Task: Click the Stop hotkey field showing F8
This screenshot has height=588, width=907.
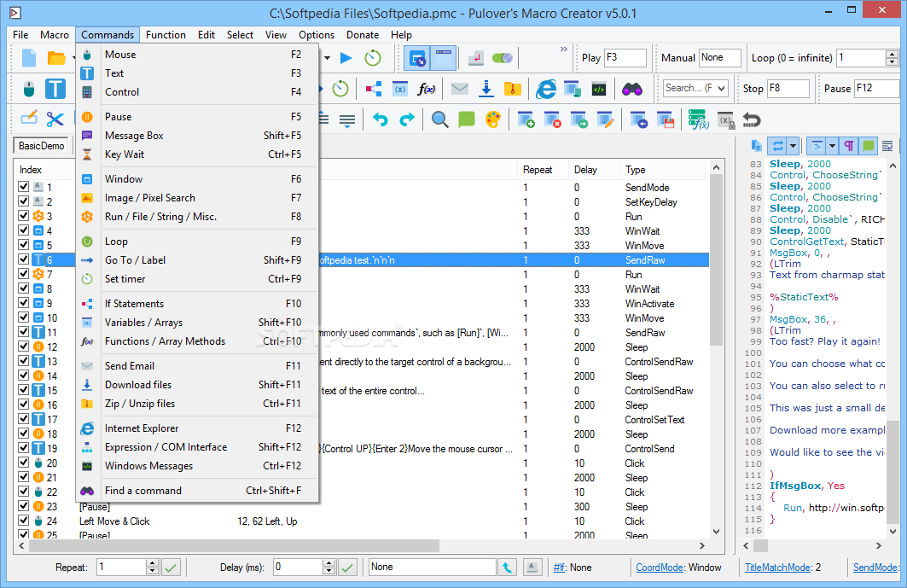Action: 788,89
